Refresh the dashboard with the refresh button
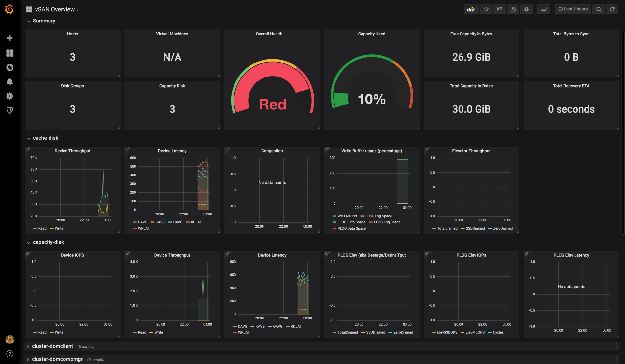 pos(612,9)
